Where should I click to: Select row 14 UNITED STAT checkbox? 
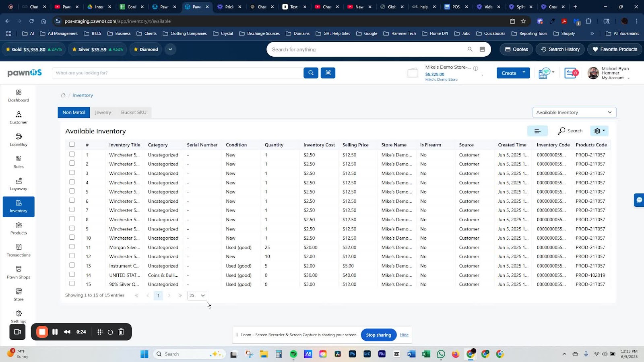click(x=72, y=274)
